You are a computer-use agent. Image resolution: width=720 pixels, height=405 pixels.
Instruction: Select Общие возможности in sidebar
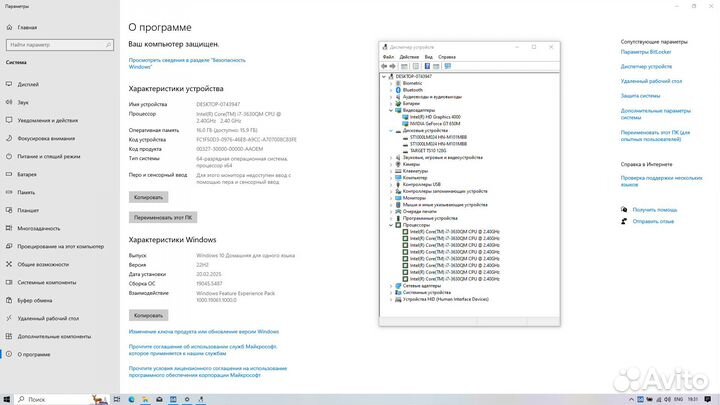pyautogui.click(x=43, y=264)
